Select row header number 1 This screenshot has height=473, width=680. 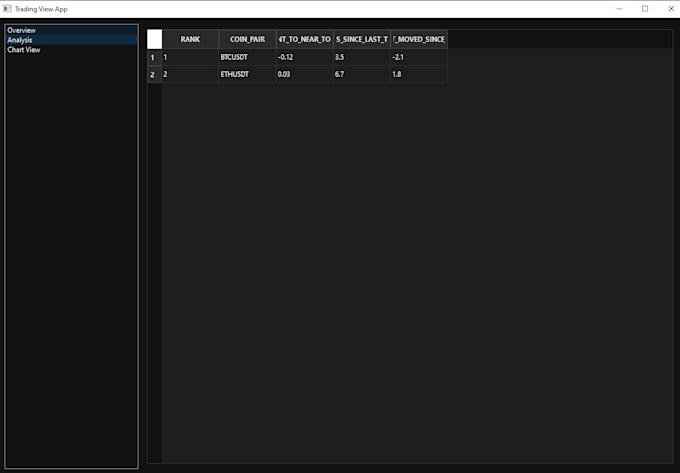(155, 57)
